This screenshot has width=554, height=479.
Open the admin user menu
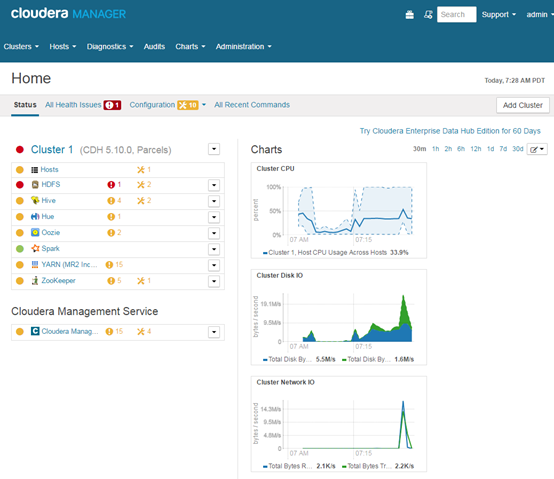(x=540, y=15)
